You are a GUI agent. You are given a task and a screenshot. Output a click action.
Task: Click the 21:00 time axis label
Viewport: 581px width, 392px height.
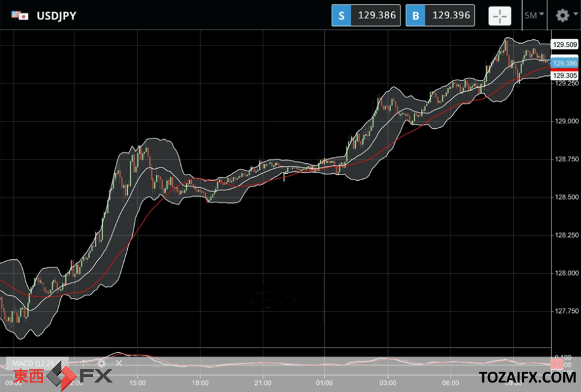click(x=263, y=383)
